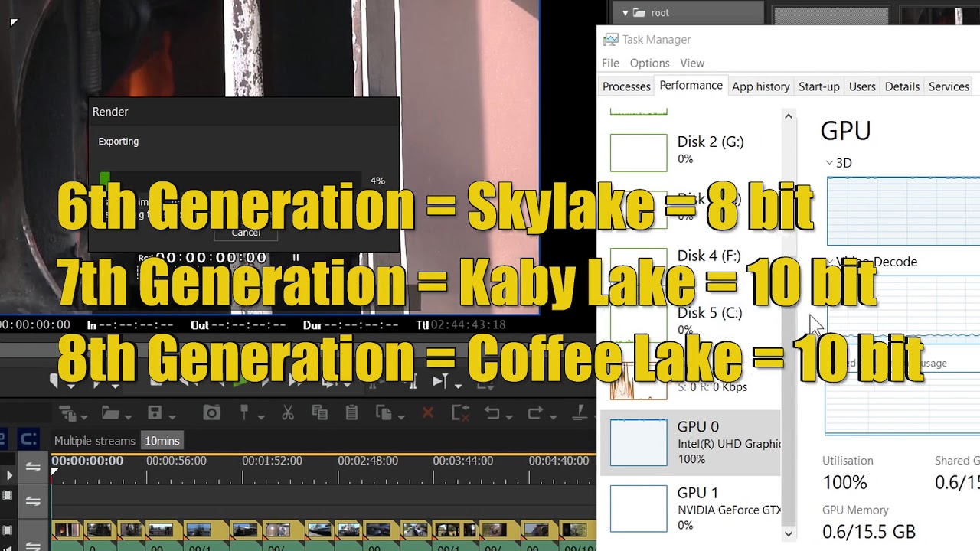Viewport: 980px width, 551px height.
Task: Click the paste clipboard icon
Action: click(x=351, y=413)
